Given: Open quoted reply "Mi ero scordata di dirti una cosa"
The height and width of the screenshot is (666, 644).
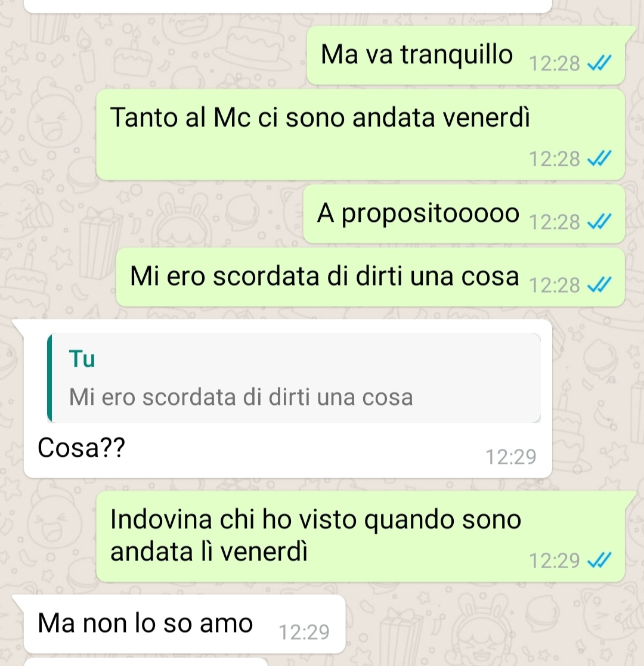Looking at the screenshot, I should click(294, 378).
